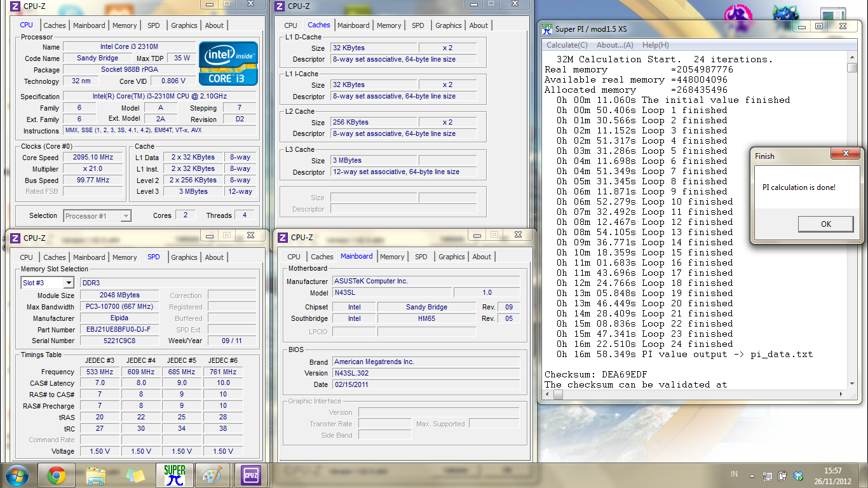
Task: Open the network icon in system tray
Action: click(x=768, y=476)
